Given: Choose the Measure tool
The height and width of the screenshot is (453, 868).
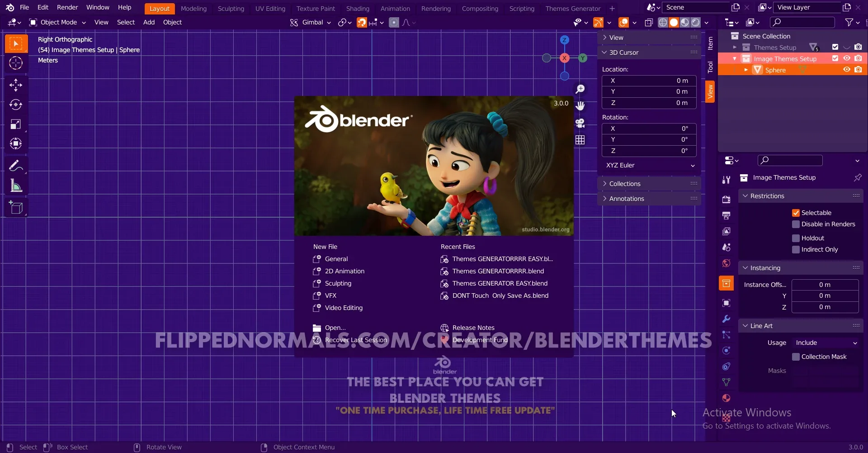Looking at the screenshot, I should [x=16, y=186].
